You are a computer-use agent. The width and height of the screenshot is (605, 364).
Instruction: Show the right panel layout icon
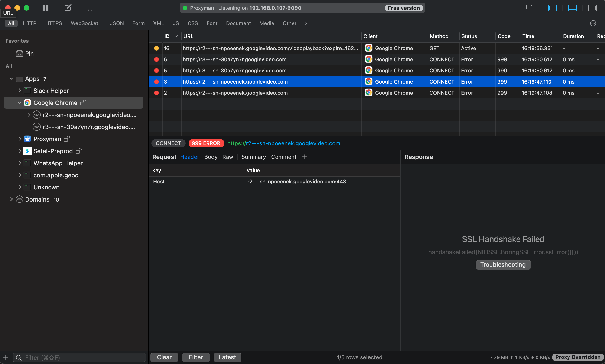[x=593, y=8]
